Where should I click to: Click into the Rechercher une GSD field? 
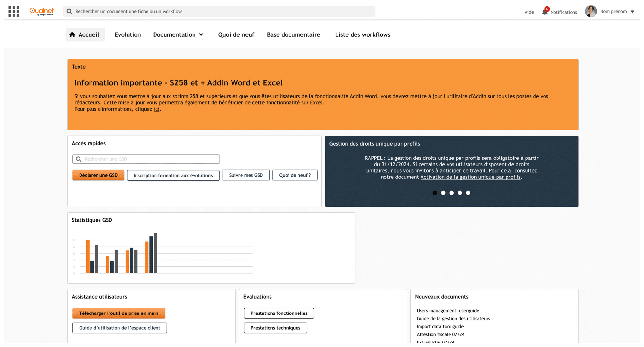coord(146,159)
